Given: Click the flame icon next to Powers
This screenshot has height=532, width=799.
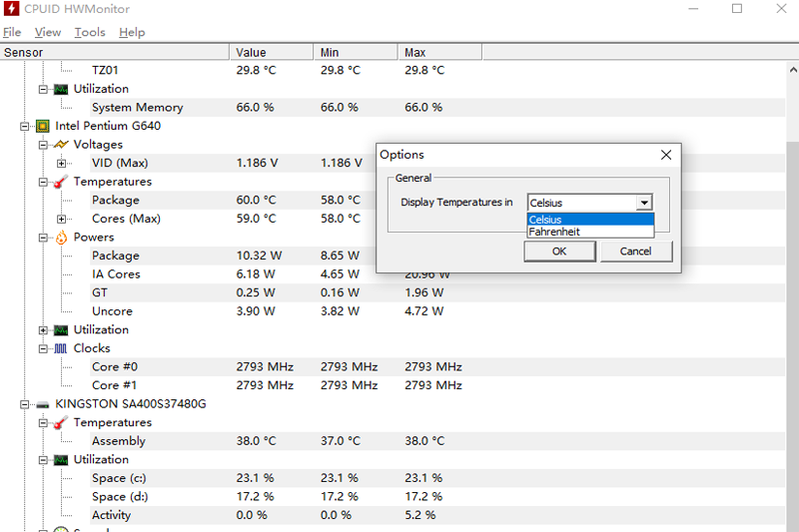Looking at the screenshot, I should (61, 238).
